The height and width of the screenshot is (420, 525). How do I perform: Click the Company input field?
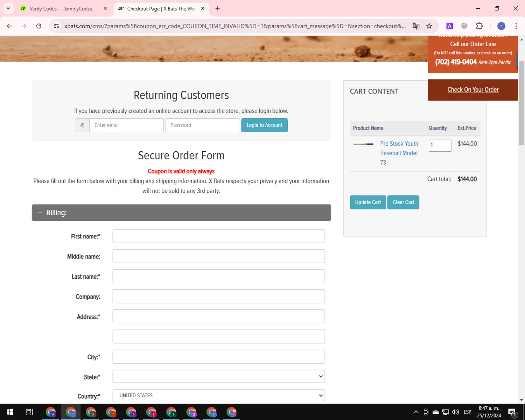[219, 296]
